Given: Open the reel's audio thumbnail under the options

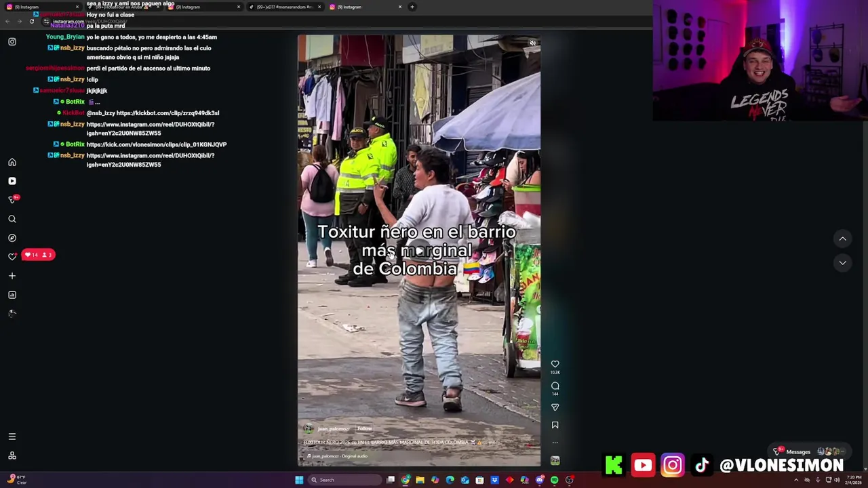Looking at the screenshot, I should tap(555, 461).
